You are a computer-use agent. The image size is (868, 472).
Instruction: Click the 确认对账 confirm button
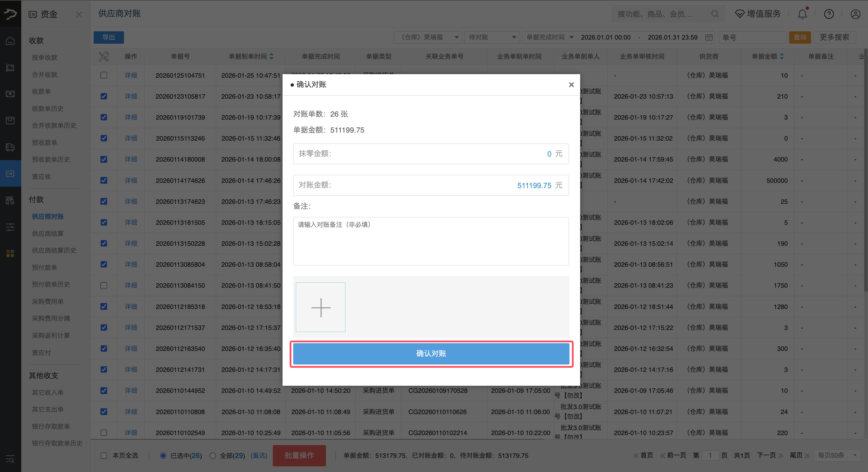pos(431,353)
